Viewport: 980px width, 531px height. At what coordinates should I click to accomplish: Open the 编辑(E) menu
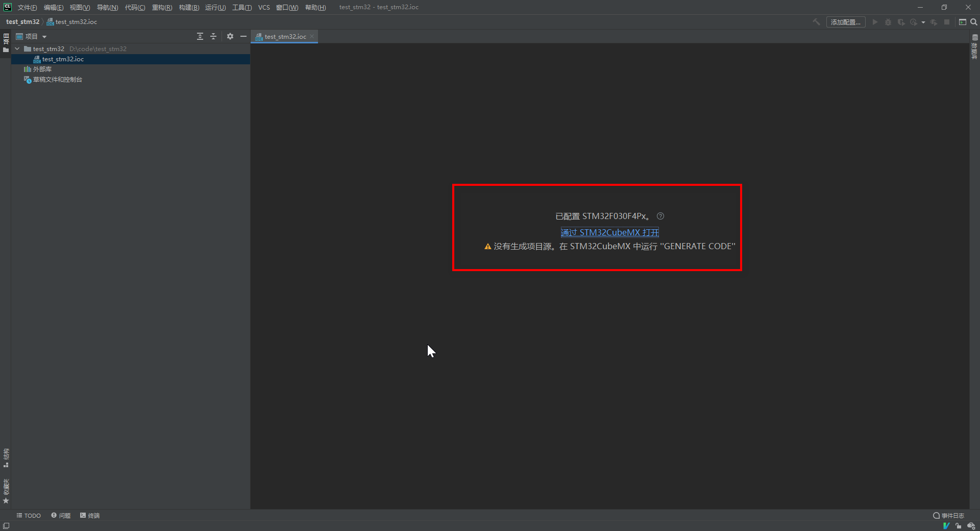(54, 7)
